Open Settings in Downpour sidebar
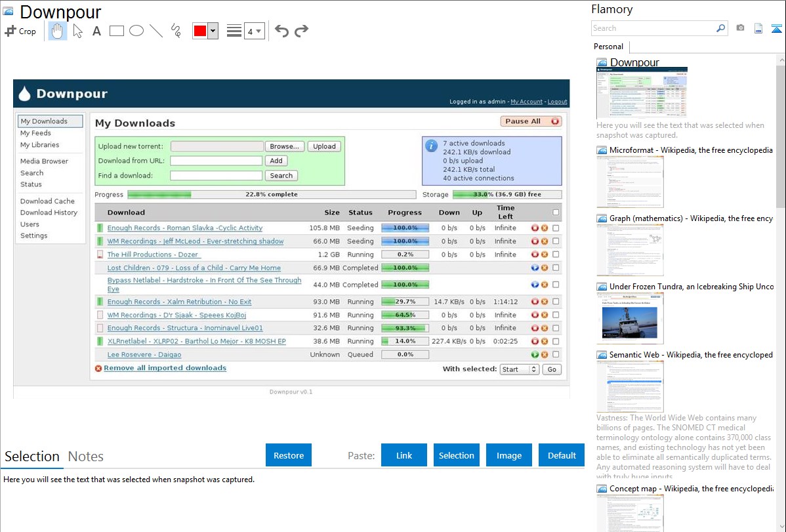Viewport: 786px width, 532px height. coord(33,235)
